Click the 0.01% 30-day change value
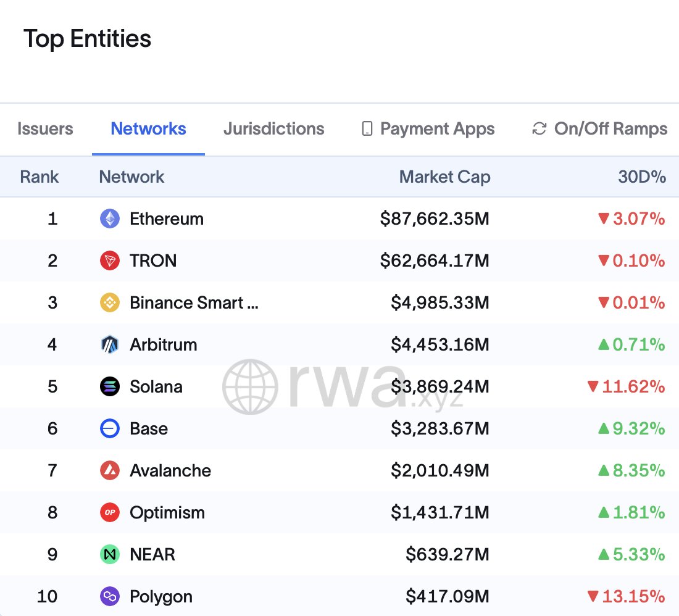 click(632, 302)
